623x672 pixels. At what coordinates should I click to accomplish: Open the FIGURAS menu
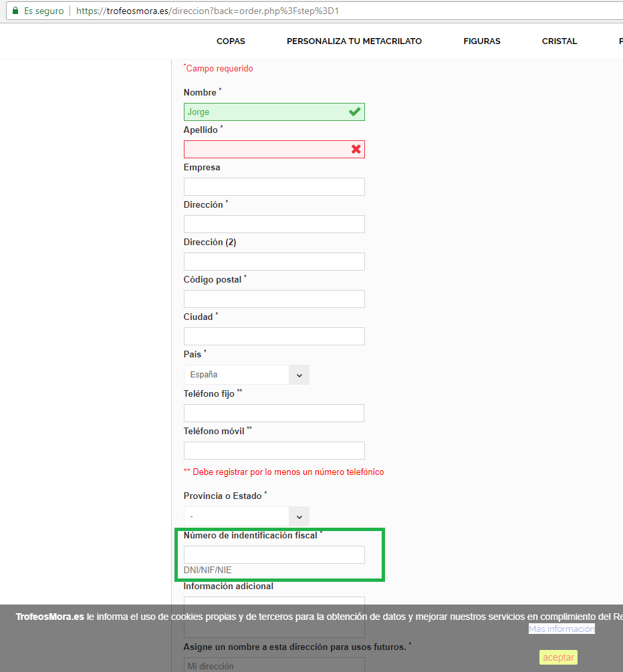coord(481,41)
